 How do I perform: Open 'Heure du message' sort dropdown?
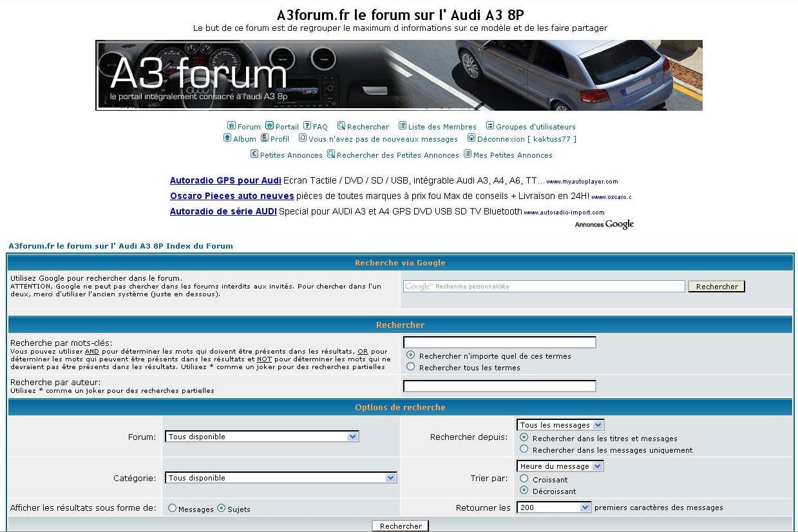(x=560, y=466)
